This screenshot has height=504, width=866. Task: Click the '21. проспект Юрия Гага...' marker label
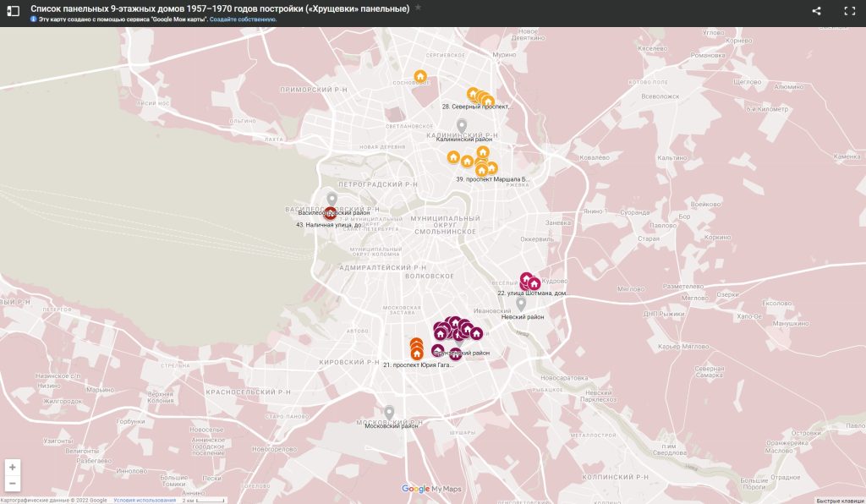click(x=419, y=364)
